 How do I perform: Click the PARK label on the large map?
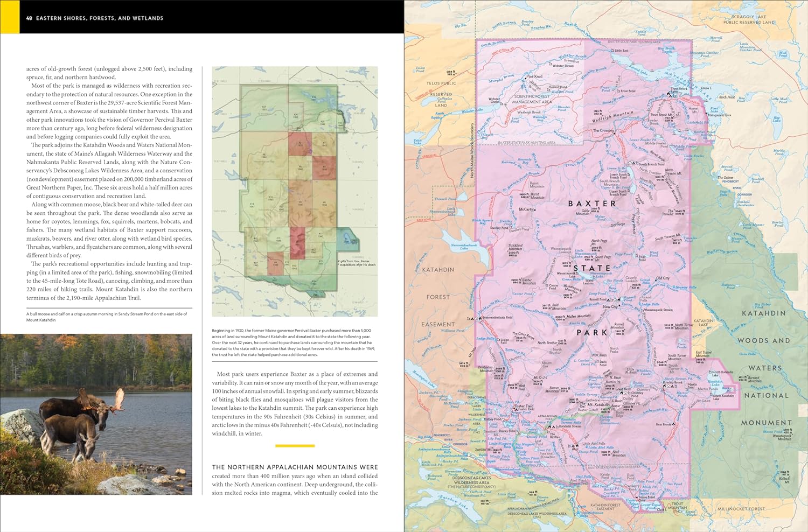[592, 333]
